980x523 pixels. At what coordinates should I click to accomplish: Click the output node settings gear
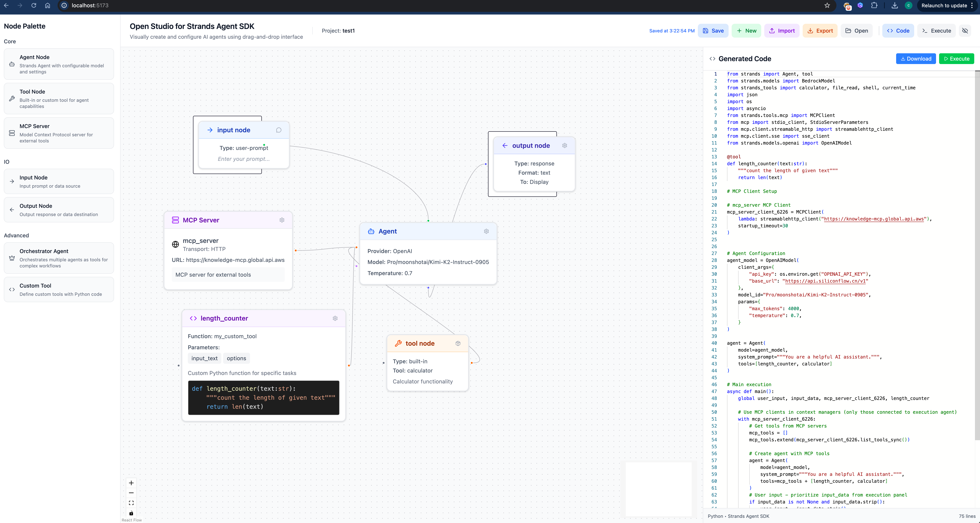pyautogui.click(x=565, y=146)
